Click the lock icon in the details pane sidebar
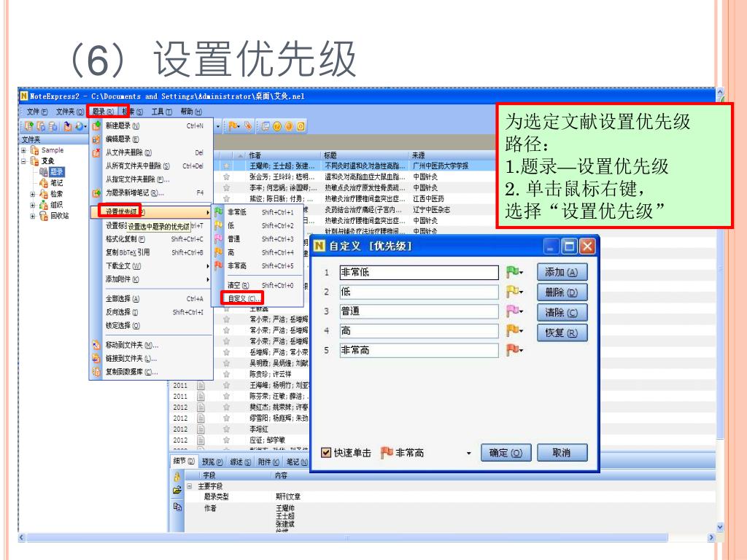 point(177,477)
